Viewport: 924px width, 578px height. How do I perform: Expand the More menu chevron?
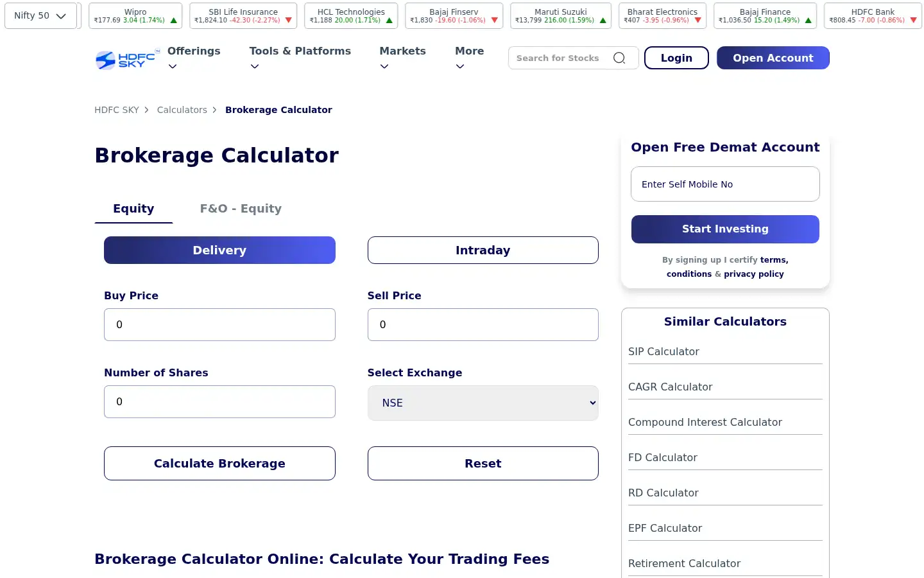pyautogui.click(x=460, y=66)
